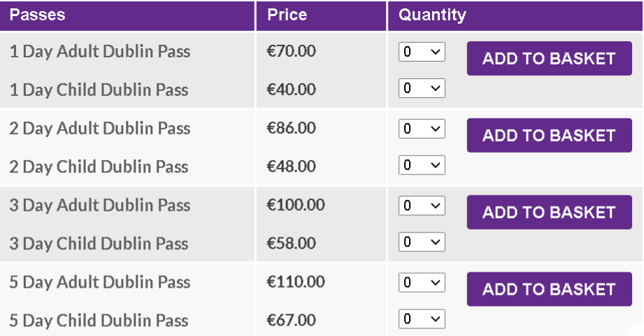Image resolution: width=644 pixels, height=336 pixels.
Task: Select the Price column header
Action: [287, 15]
